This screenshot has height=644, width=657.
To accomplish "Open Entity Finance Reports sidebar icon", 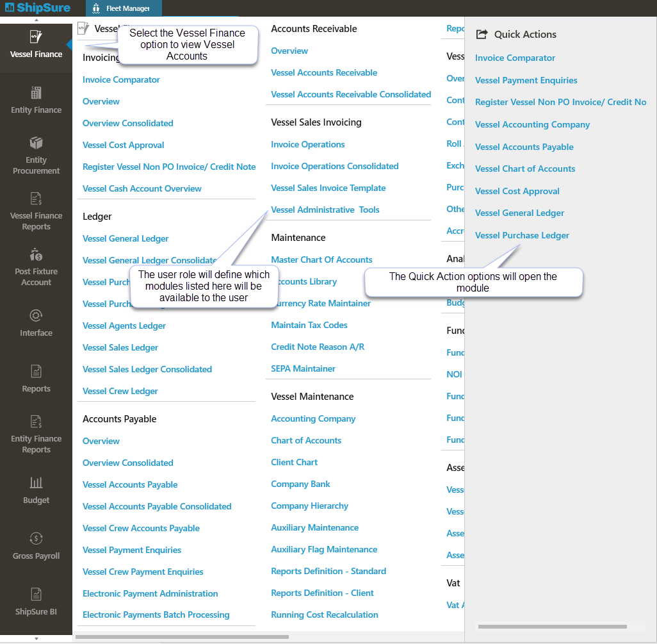I will (x=36, y=422).
